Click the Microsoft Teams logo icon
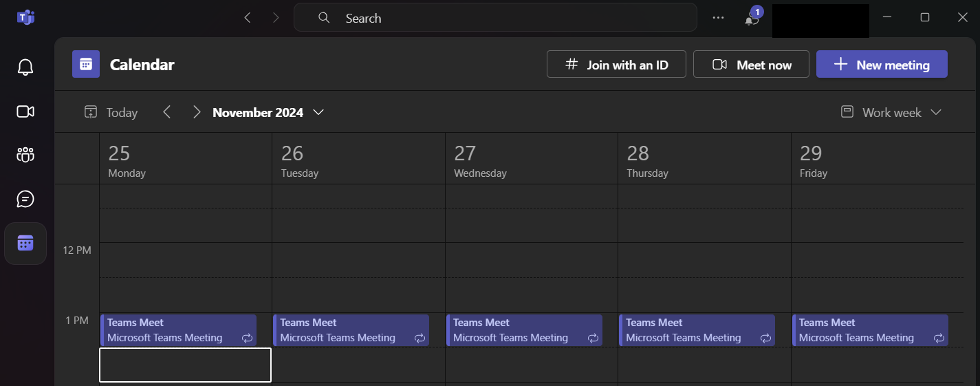Image resolution: width=980 pixels, height=386 pixels. coord(25,18)
